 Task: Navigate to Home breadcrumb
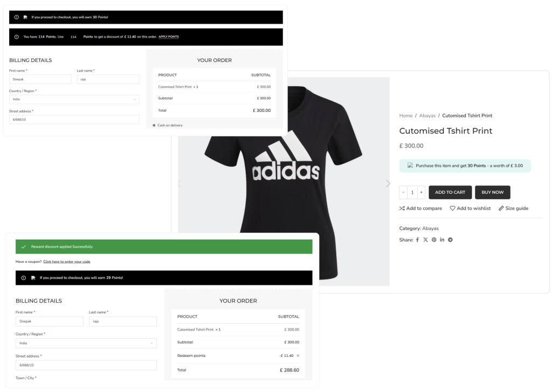point(406,116)
